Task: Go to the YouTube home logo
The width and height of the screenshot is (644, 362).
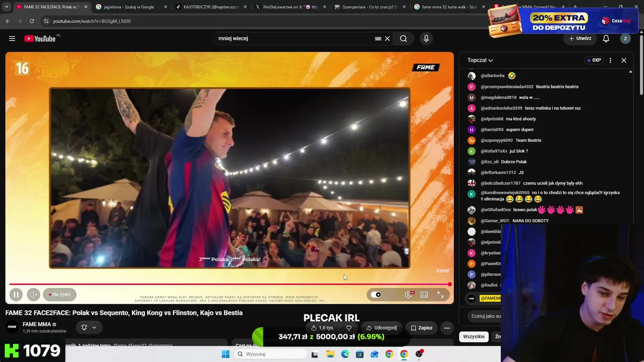Action: pyautogui.click(x=40, y=39)
